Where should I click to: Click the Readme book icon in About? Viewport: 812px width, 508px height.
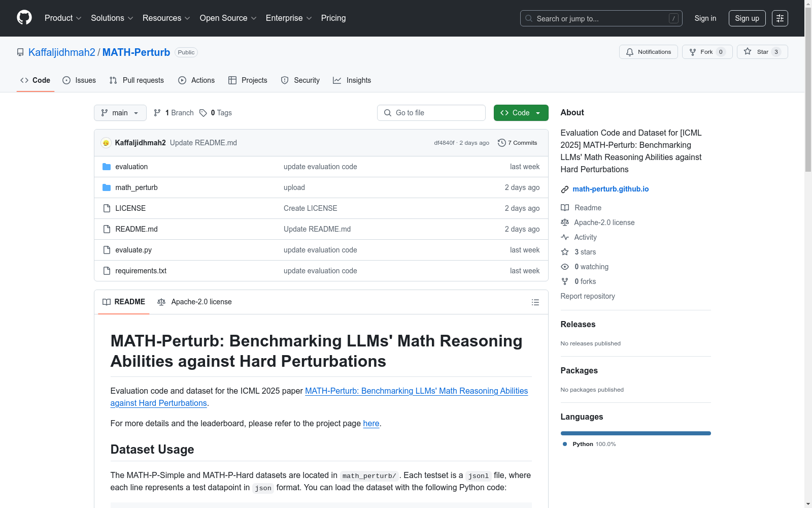pyautogui.click(x=565, y=208)
